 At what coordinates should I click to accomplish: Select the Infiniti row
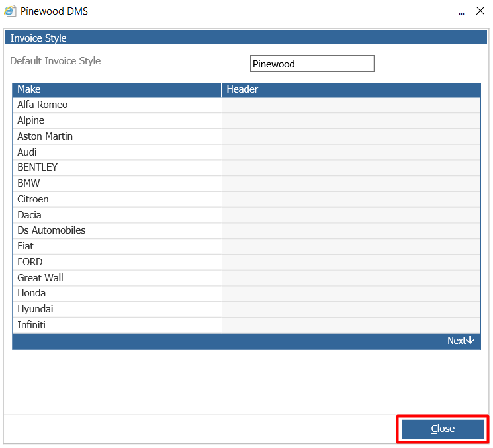pyautogui.click(x=246, y=325)
